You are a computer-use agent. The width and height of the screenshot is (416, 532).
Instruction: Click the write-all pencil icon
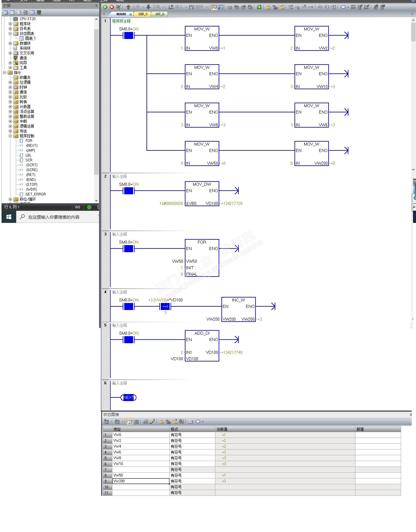pyautogui.click(x=152, y=422)
